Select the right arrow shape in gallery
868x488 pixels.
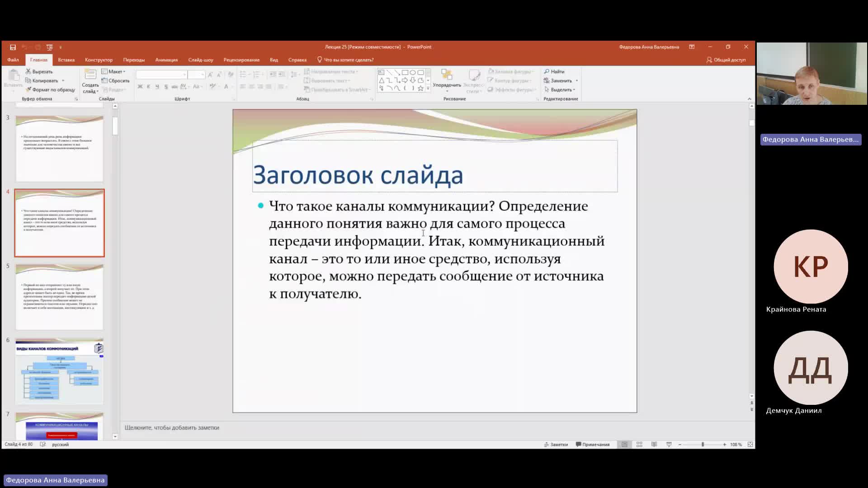coord(405,80)
